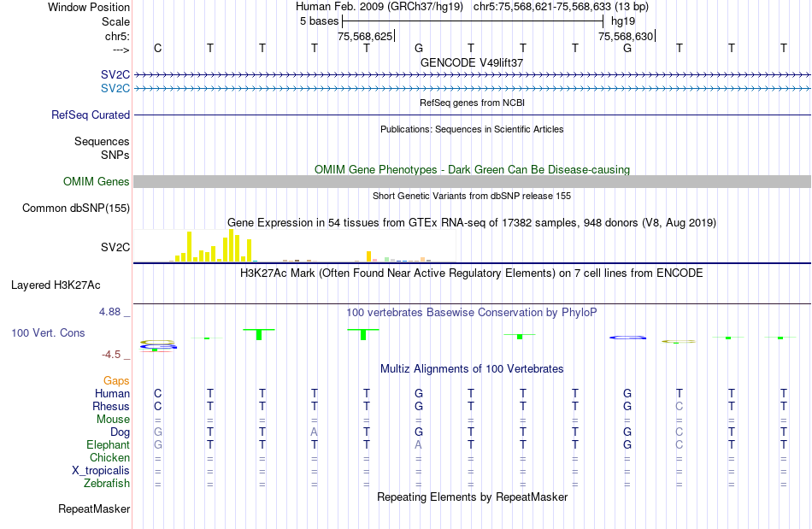
Task: Click the X_tropicalis alignment row label
Action: 101,471
